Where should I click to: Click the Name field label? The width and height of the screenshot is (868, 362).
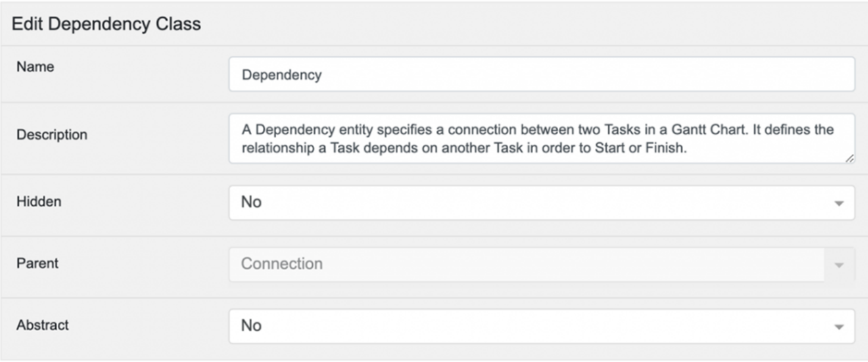point(35,67)
